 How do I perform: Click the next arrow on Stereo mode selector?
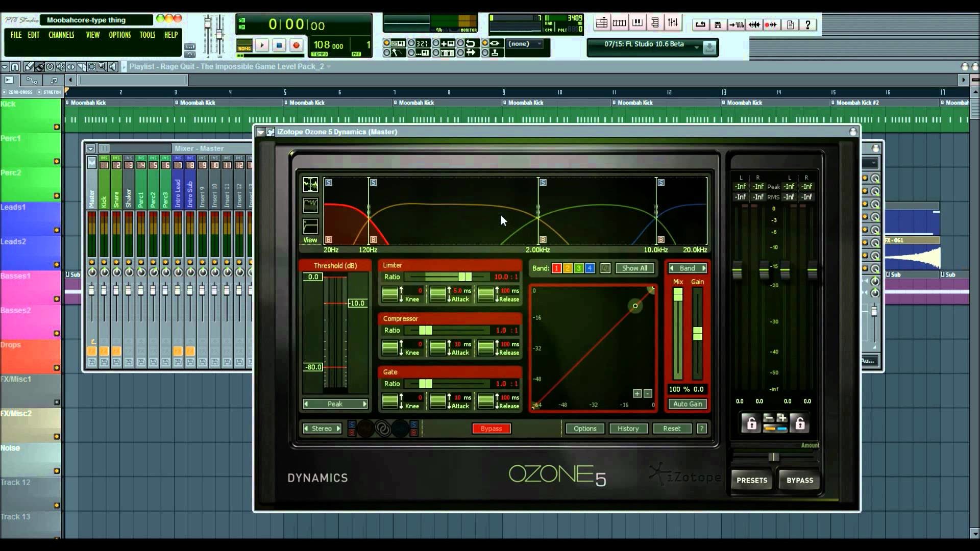[x=338, y=429]
